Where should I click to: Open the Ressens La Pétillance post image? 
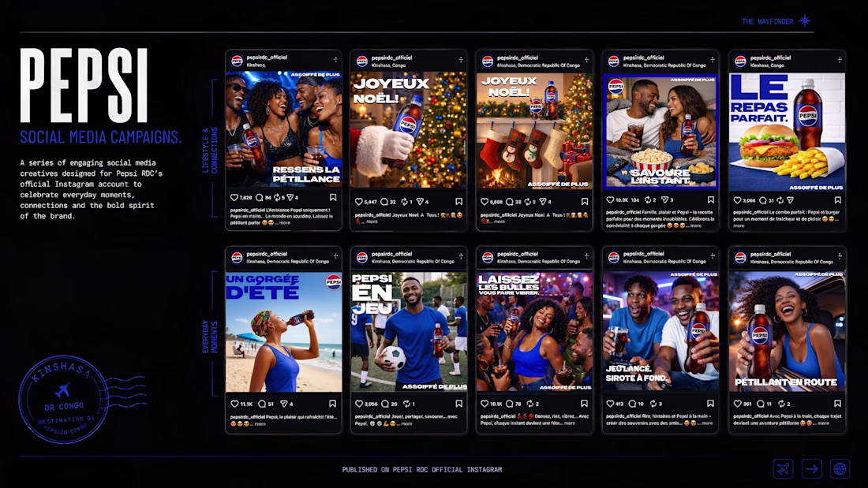click(283, 129)
